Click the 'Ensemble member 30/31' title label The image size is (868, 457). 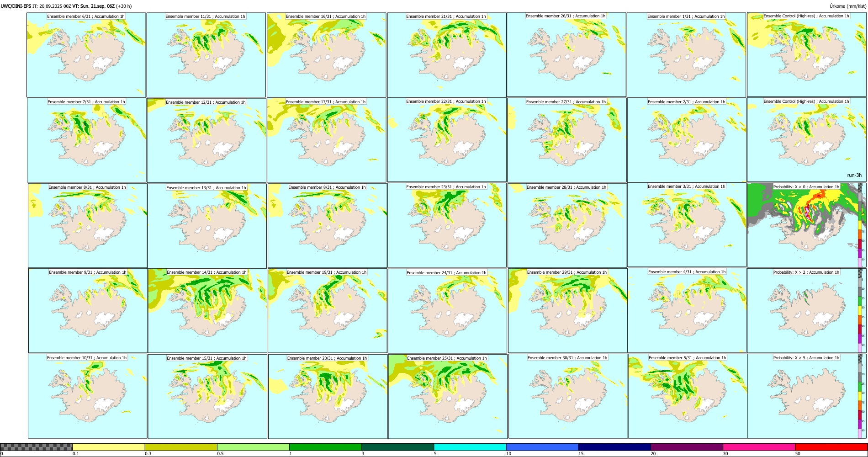tap(567, 358)
